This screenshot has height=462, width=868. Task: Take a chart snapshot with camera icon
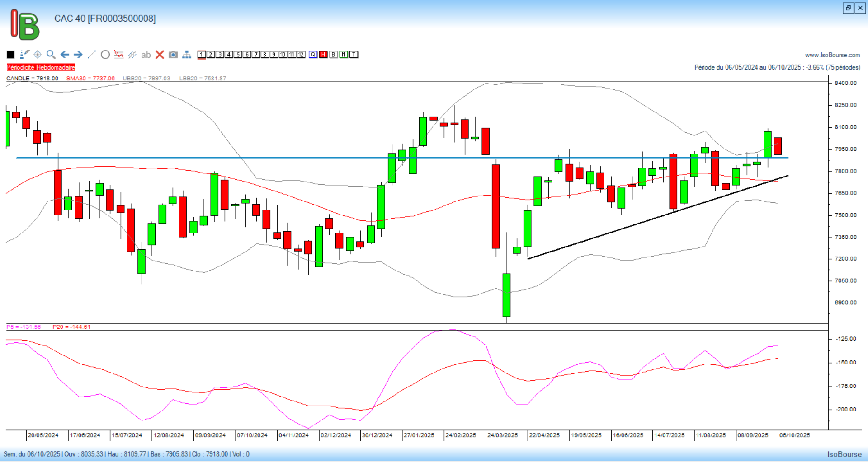173,55
